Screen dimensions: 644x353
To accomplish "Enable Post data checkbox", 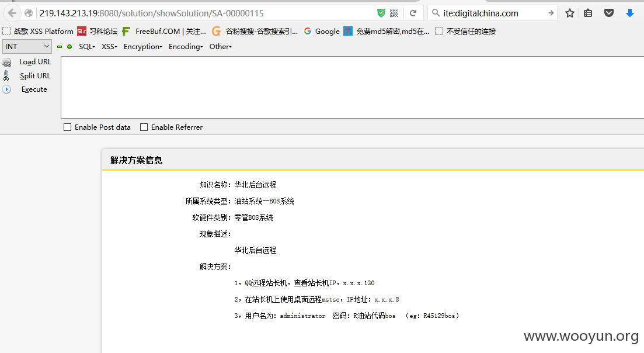I will click(x=67, y=127).
